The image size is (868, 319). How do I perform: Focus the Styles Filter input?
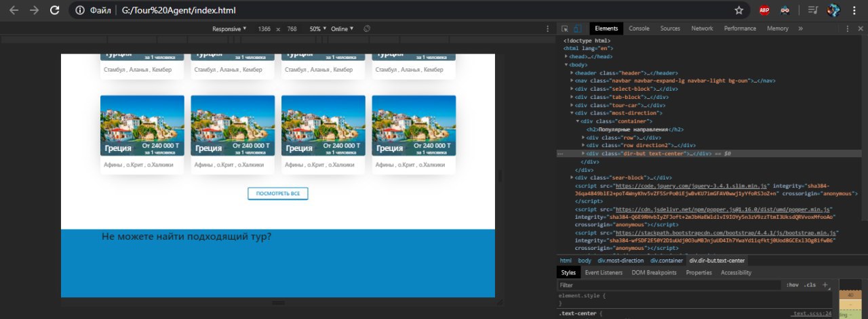click(x=668, y=286)
